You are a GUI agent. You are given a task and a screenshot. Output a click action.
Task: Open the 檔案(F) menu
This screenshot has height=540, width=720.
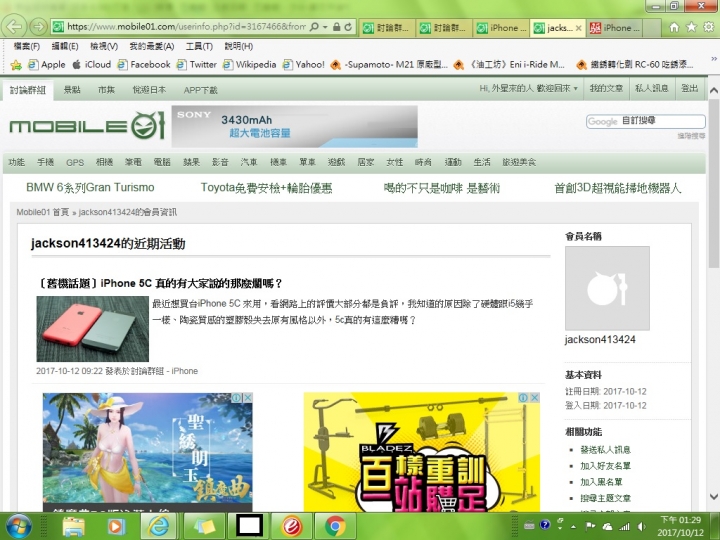coord(27,46)
